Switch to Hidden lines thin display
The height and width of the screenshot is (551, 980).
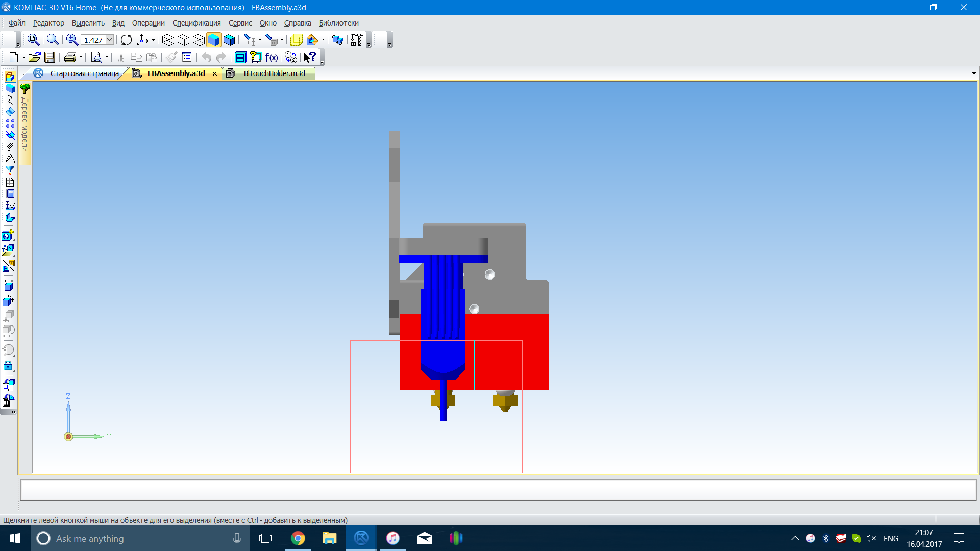[x=199, y=40]
